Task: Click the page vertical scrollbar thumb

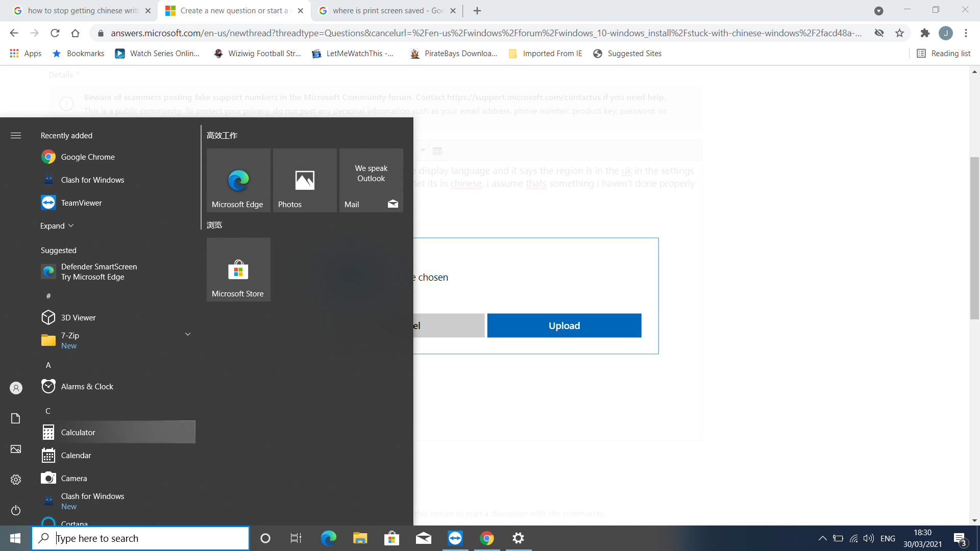Action: [x=974, y=238]
